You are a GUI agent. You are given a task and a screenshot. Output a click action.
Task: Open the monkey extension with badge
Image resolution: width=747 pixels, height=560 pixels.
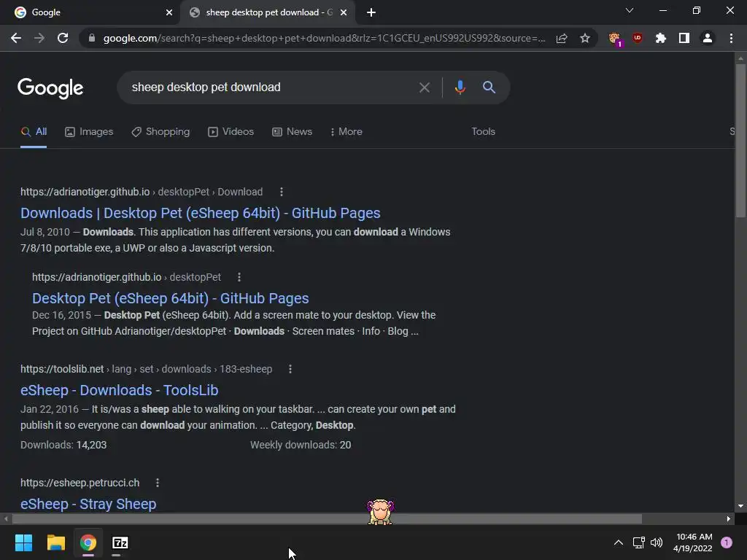(615, 39)
